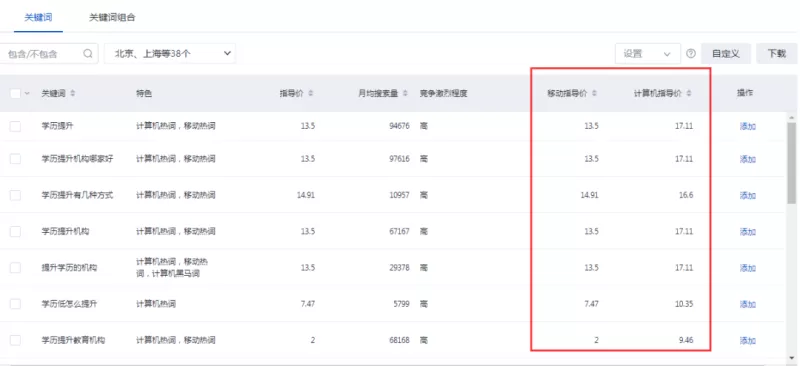Click the scrollbar down arrow
Image resolution: width=800 pixels, height=366 pixels.
click(x=791, y=357)
